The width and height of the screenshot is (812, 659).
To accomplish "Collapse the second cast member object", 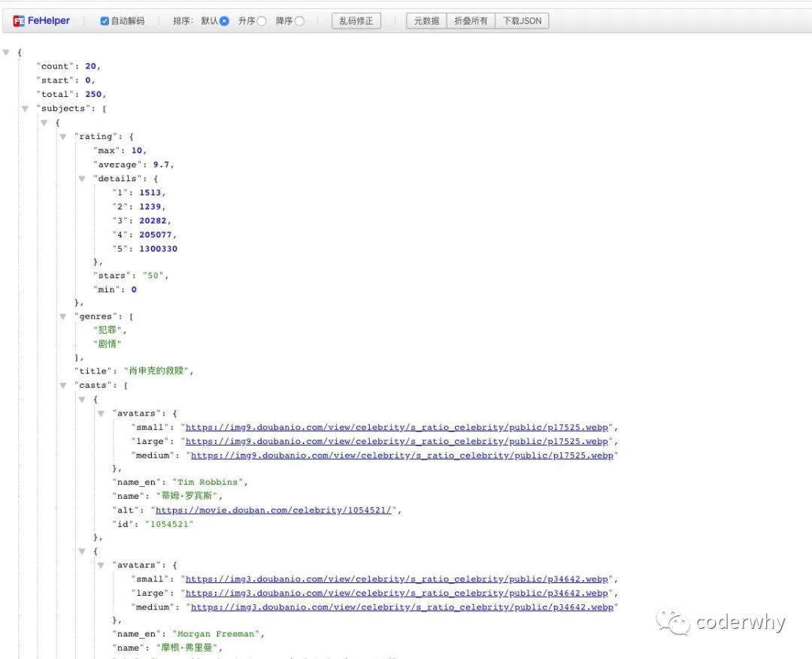I will coord(82,552).
